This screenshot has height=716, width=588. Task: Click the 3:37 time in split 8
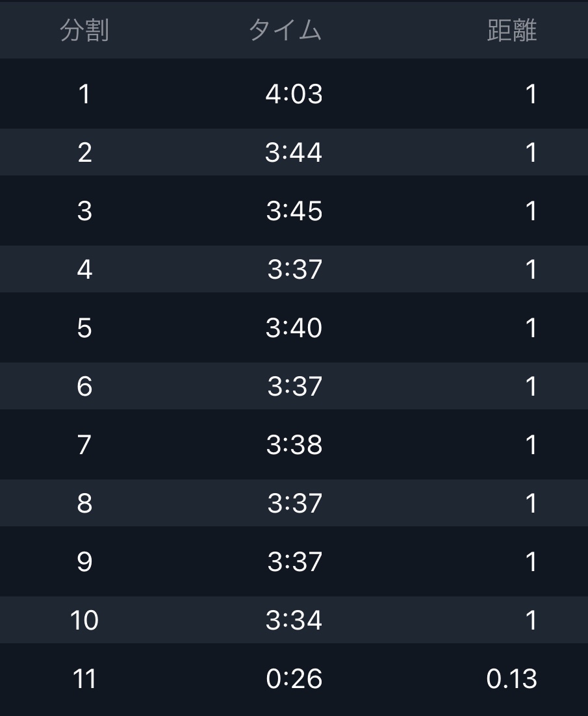[x=294, y=504]
